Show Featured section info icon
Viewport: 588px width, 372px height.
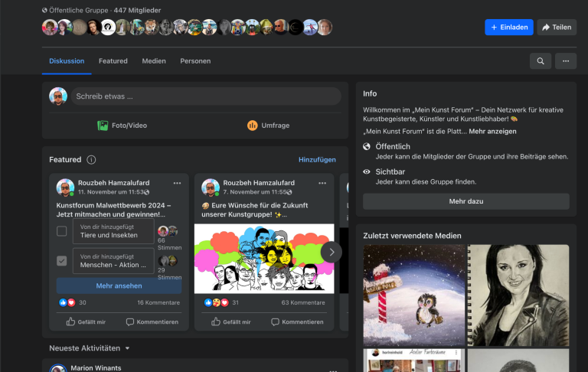point(91,160)
